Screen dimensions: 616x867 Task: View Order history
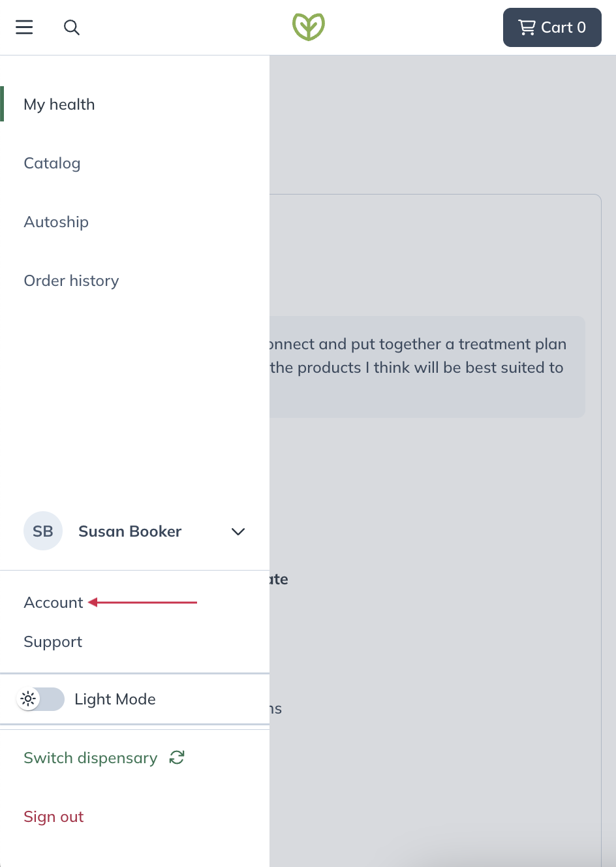pos(72,281)
